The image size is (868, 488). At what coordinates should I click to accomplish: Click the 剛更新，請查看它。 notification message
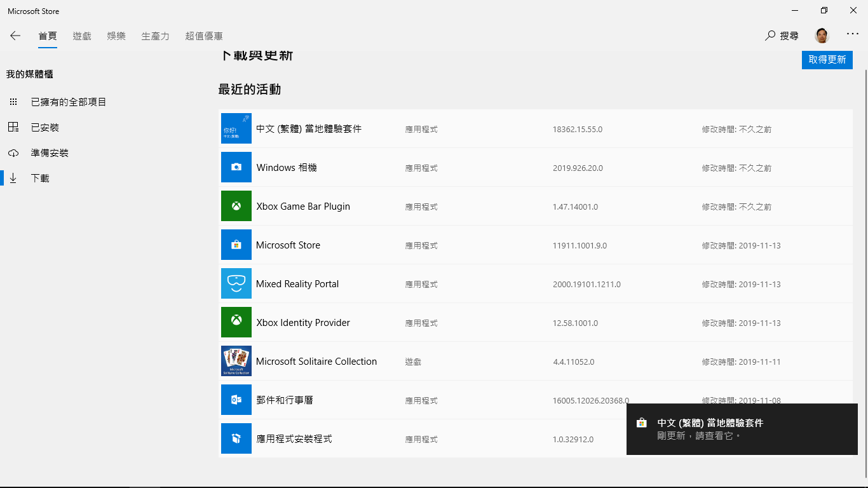pyautogui.click(x=700, y=436)
